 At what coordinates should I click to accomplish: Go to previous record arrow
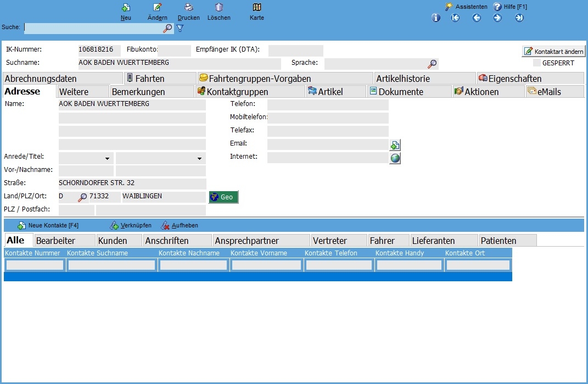click(x=477, y=18)
